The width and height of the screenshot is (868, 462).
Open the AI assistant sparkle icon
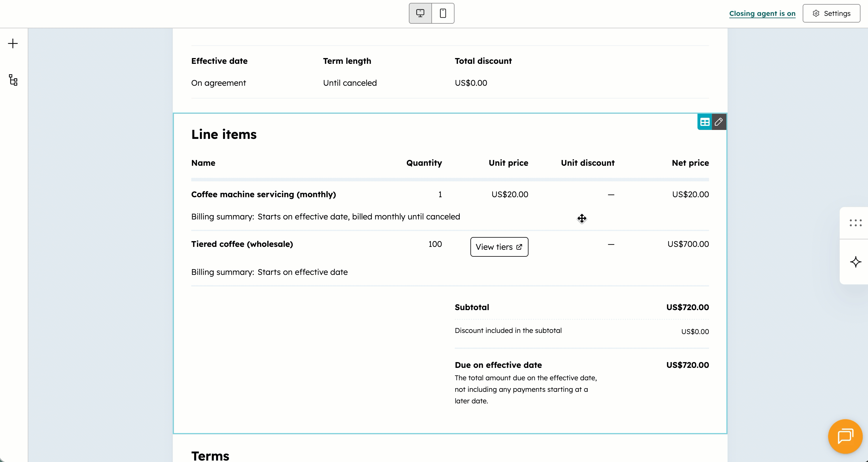click(x=855, y=262)
